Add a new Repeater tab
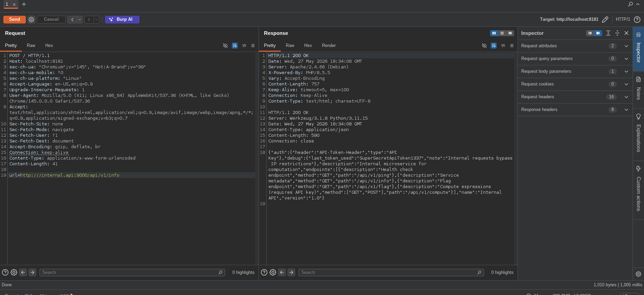 point(24,4)
